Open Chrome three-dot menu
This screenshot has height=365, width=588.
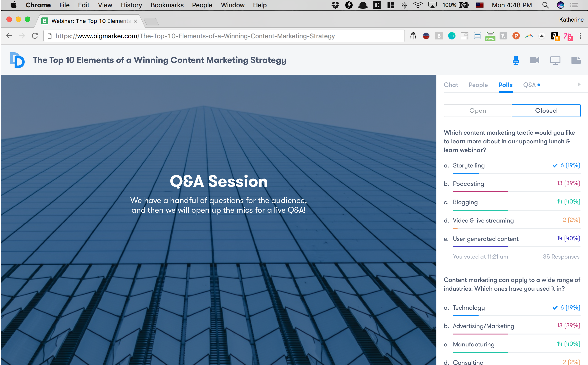pyautogui.click(x=580, y=36)
